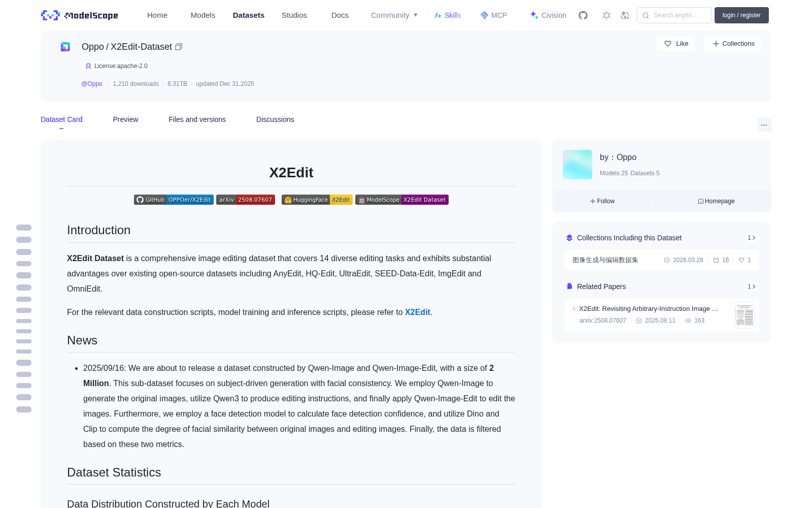Click the 6.31TB size text

click(x=177, y=84)
